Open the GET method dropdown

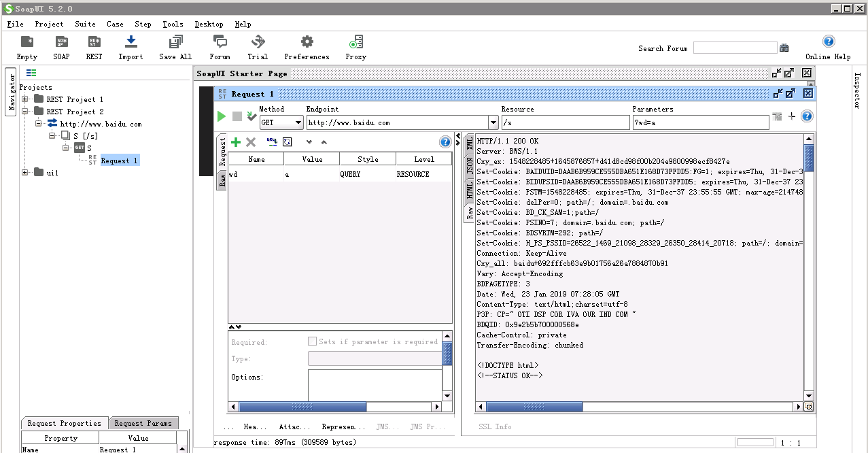click(x=298, y=122)
